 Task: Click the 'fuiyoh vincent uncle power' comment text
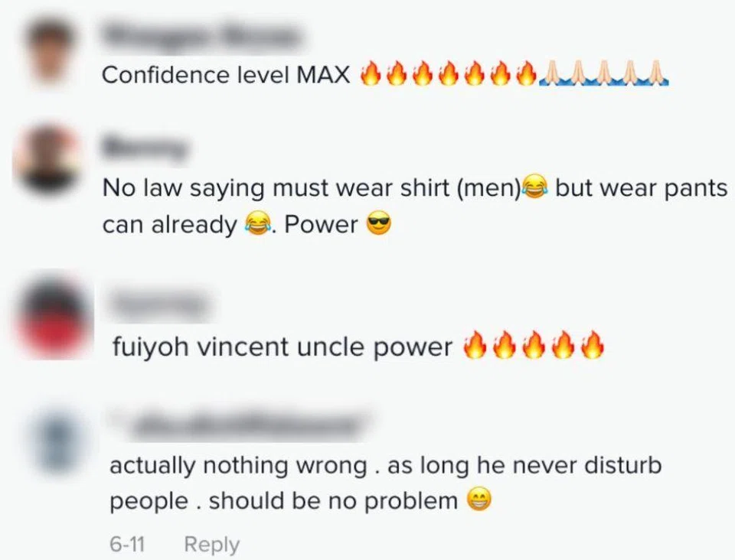point(283,347)
